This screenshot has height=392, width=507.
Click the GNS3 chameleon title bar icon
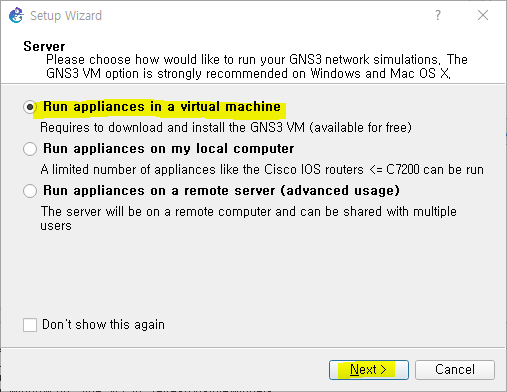[16, 15]
